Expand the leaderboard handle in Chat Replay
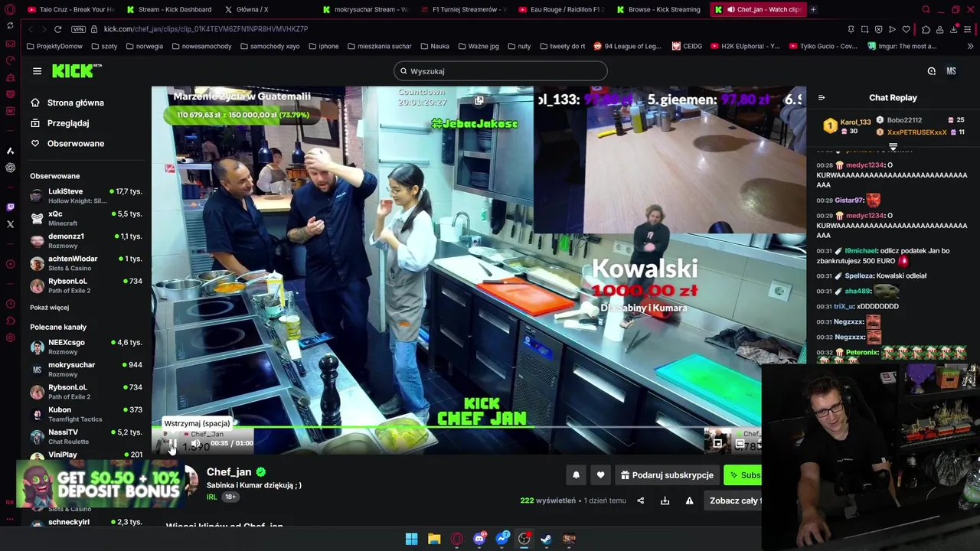Screen dimensions: 980x551 click(x=893, y=147)
